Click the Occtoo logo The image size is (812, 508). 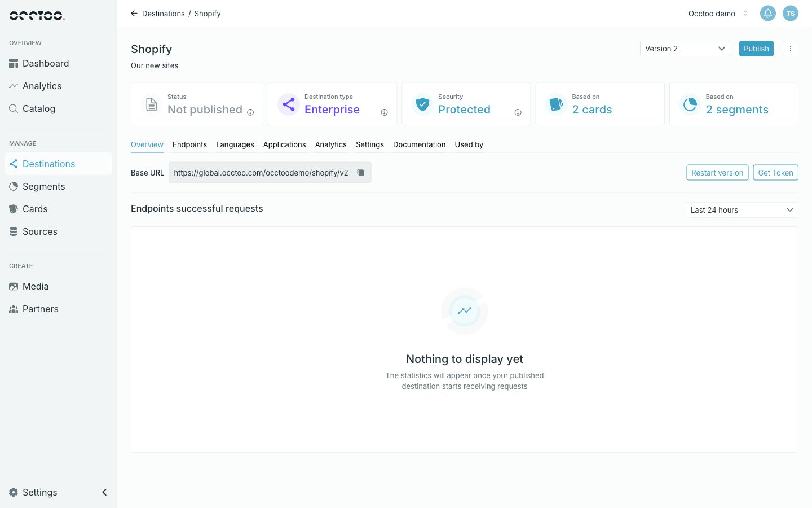coord(37,15)
